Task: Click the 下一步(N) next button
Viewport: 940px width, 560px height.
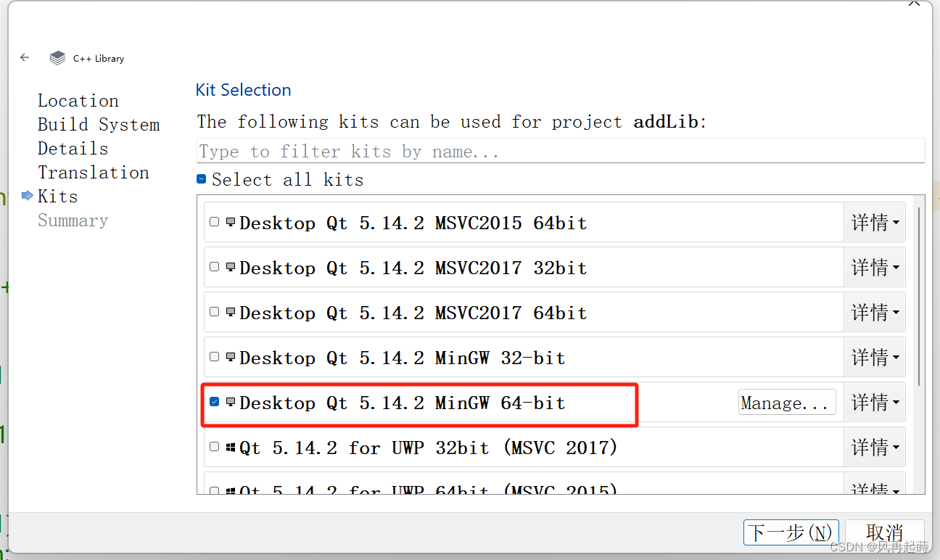Action: coord(791,532)
